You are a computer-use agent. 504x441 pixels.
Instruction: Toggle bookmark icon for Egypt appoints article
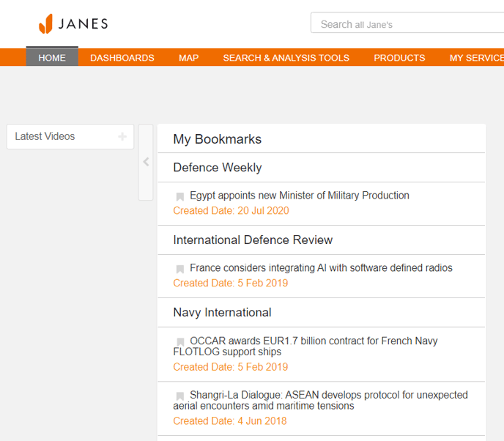click(180, 196)
